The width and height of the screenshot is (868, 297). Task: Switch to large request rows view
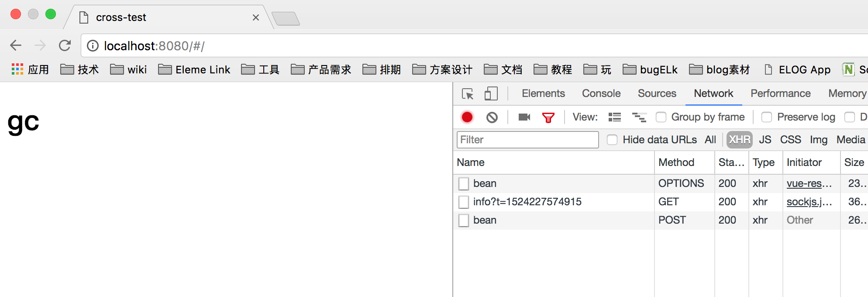(615, 117)
